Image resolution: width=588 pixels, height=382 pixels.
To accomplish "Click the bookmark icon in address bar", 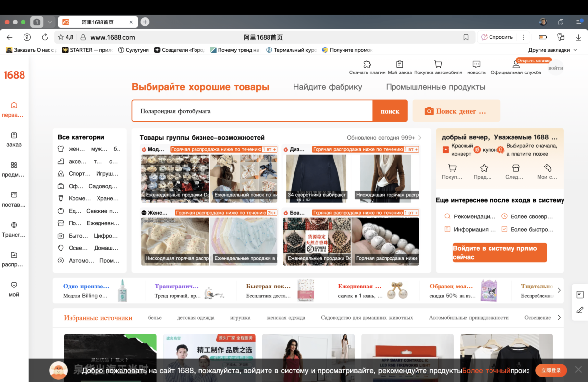I will [x=466, y=37].
